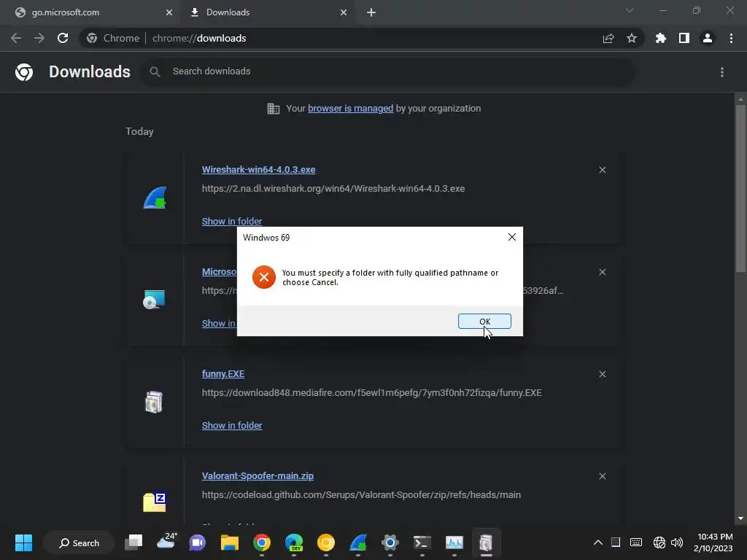Focus the Search downloads field
The width and height of the screenshot is (747, 560).
[x=387, y=71]
